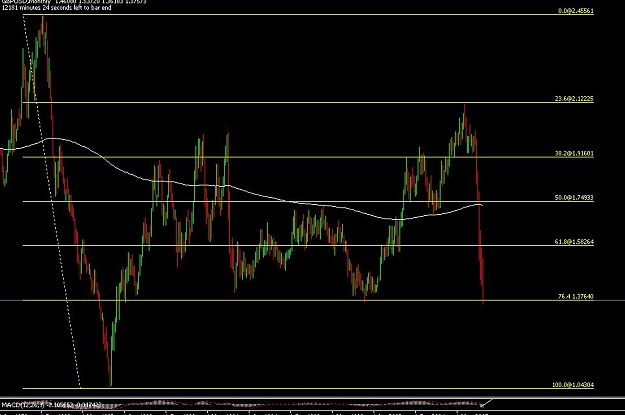Screen dimensions: 625x415
Task: Click the 61.8 Fibonacci level label 1.58264
Action: tap(574, 242)
